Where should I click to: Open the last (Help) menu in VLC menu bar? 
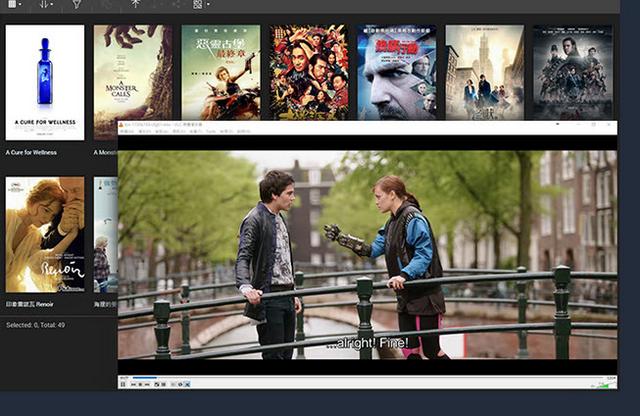click(244, 131)
